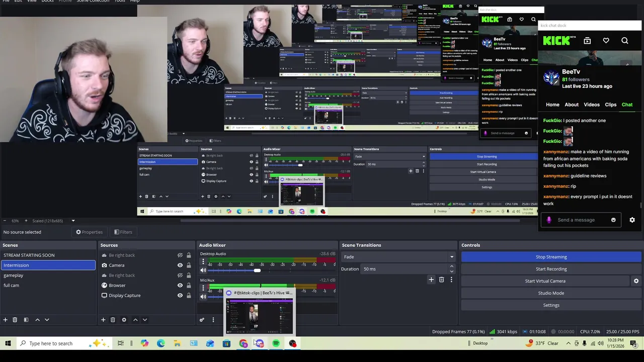644x362 pixels.
Task: Click the Duration 50 ms field
Action: click(x=405, y=269)
